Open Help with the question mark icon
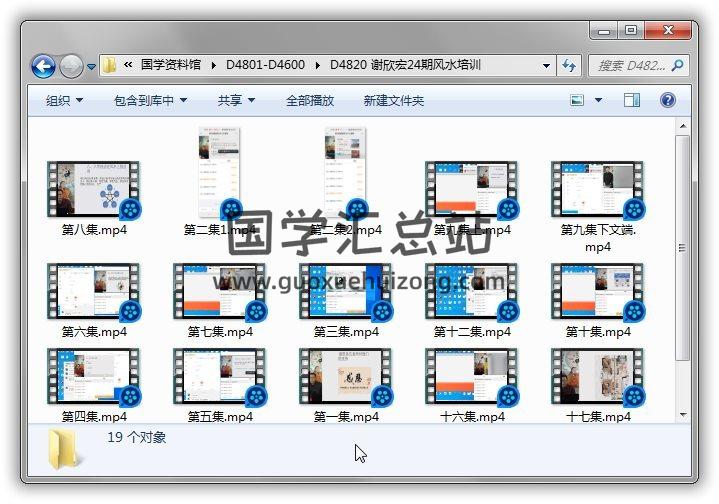The width and height of the screenshot is (719, 504). coord(668,100)
